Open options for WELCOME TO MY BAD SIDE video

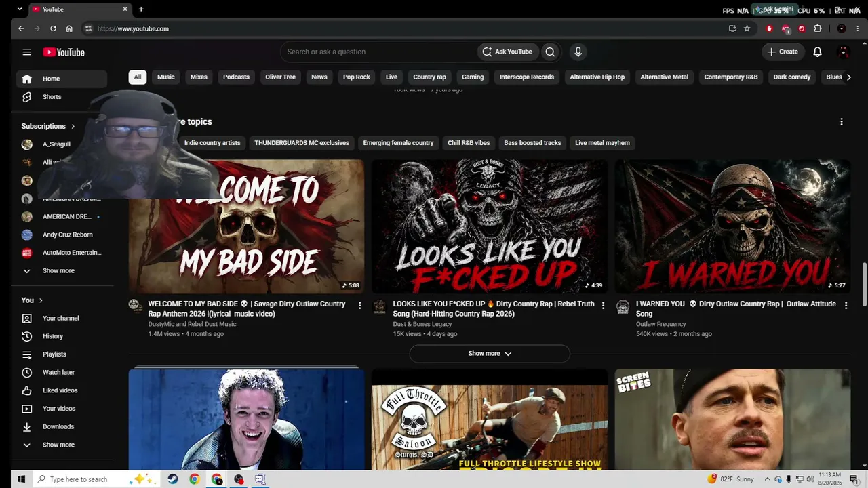pyautogui.click(x=359, y=306)
